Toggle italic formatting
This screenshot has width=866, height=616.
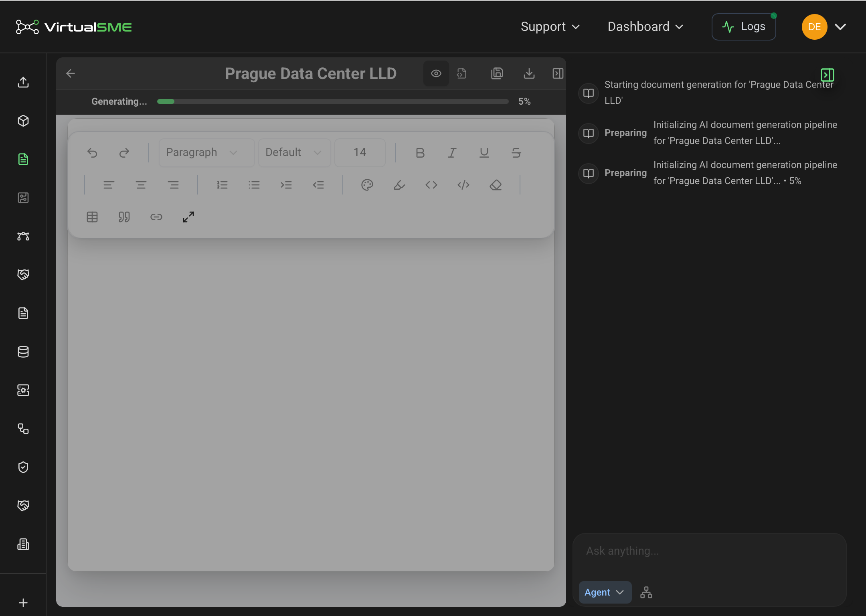click(x=452, y=153)
